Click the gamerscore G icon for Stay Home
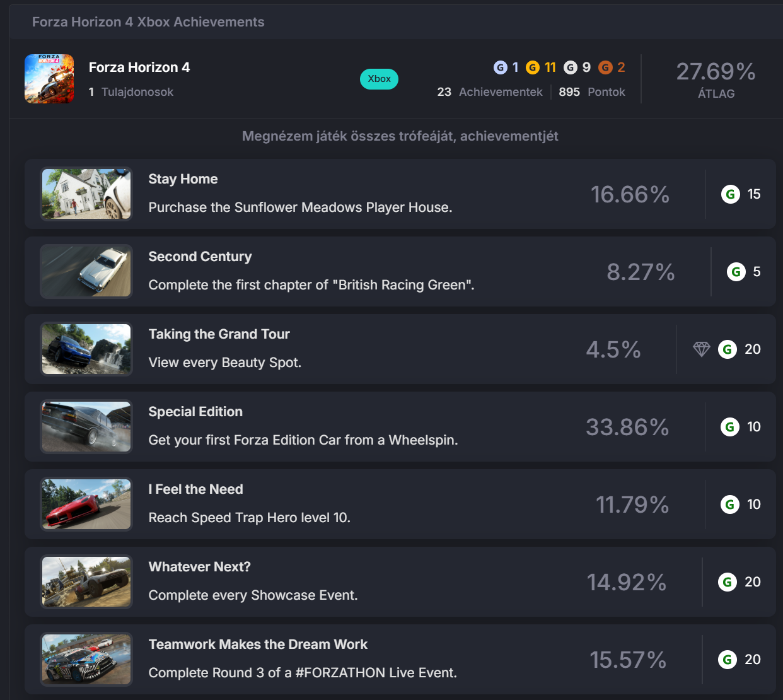 730,194
